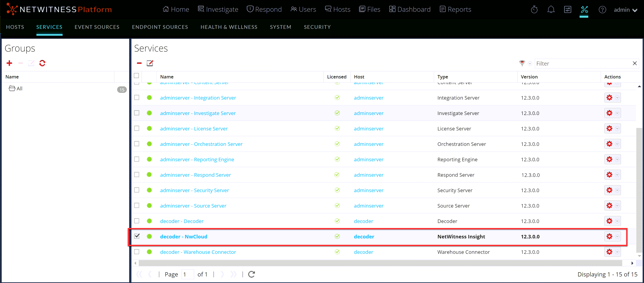
Task: Check the Respond Server row checkbox
Action: coord(136,175)
